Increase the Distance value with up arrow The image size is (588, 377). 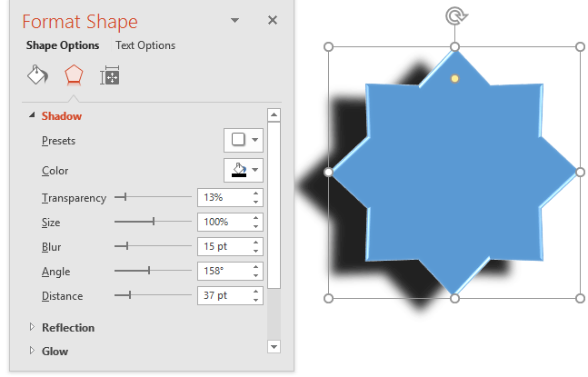256,292
